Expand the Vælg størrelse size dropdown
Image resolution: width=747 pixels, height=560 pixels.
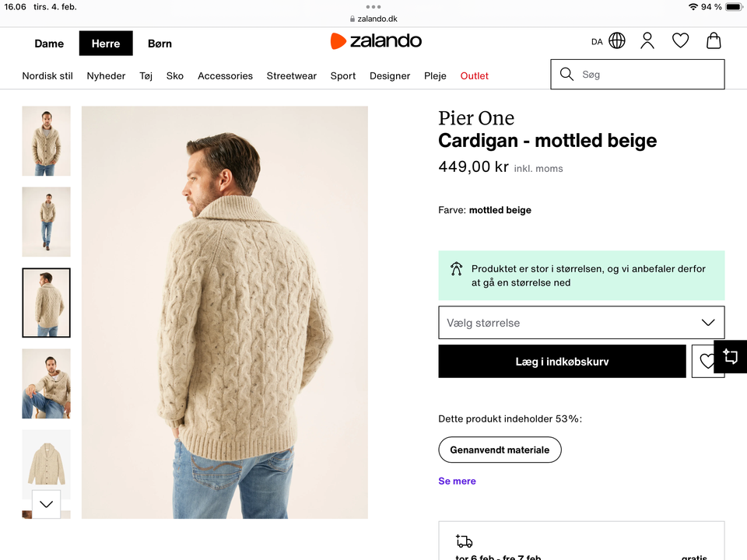581,323
